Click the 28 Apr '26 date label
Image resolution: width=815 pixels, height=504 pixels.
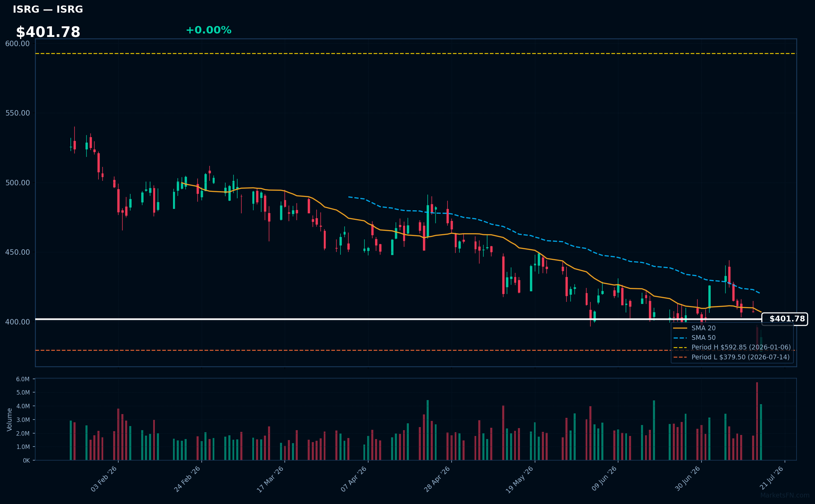[437, 479]
